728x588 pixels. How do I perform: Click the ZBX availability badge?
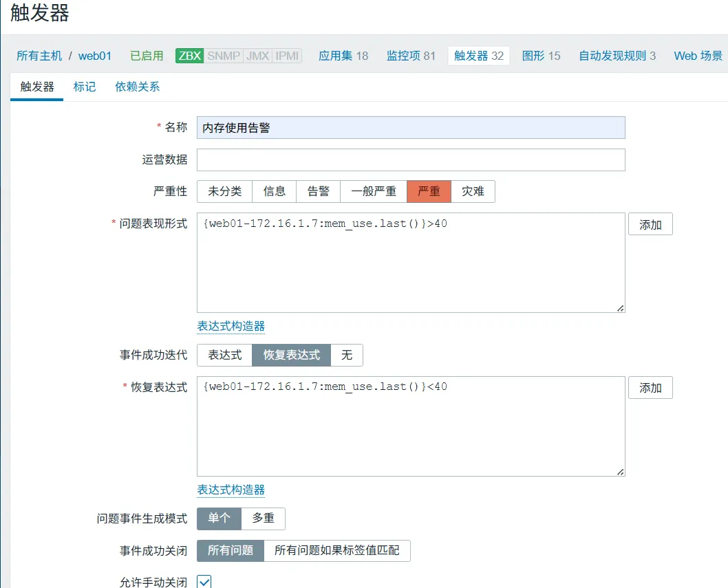tap(189, 56)
